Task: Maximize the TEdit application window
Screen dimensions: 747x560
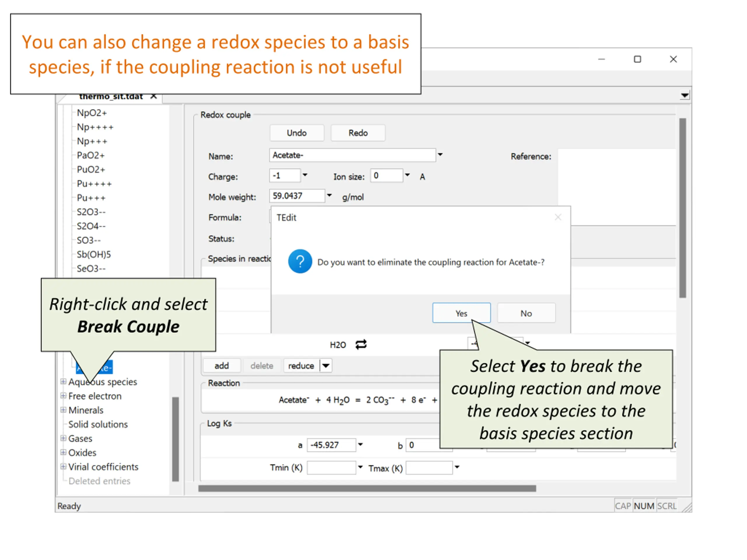Action: pyautogui.click(x=637, y=59)
